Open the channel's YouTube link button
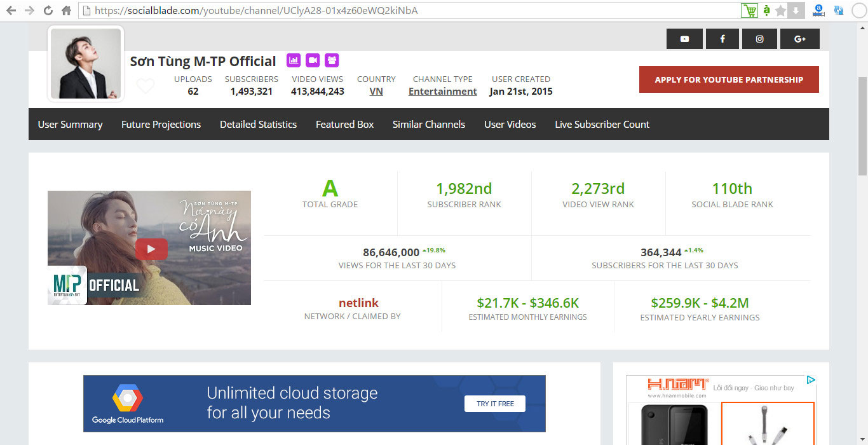The height and width of the screenshot is (445, 868). 684,39
